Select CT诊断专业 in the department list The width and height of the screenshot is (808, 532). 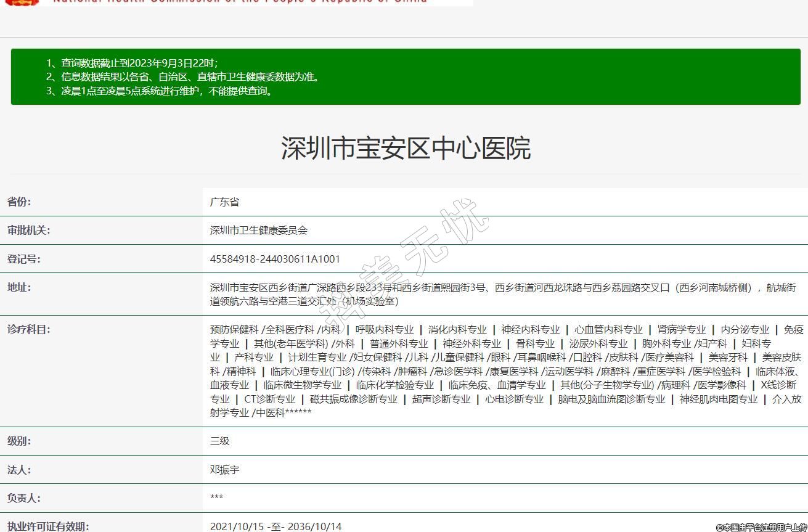269,399
